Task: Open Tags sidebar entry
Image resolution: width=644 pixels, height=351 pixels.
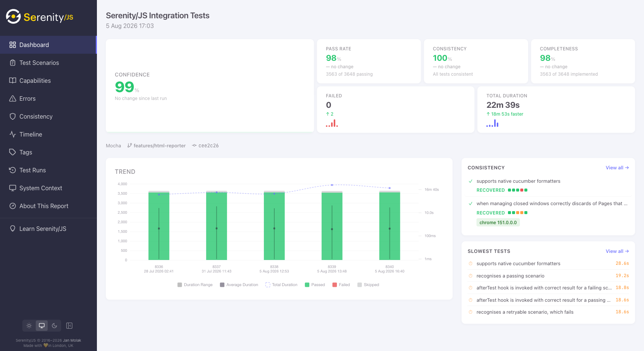Action: pyautogui.click(x=48, y=152)
